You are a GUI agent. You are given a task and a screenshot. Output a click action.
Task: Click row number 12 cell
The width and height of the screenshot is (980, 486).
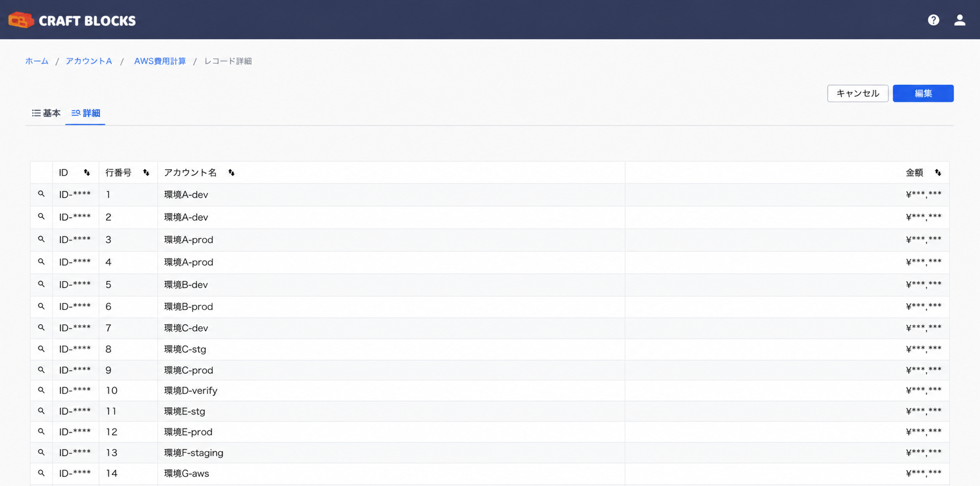point(128,432)
